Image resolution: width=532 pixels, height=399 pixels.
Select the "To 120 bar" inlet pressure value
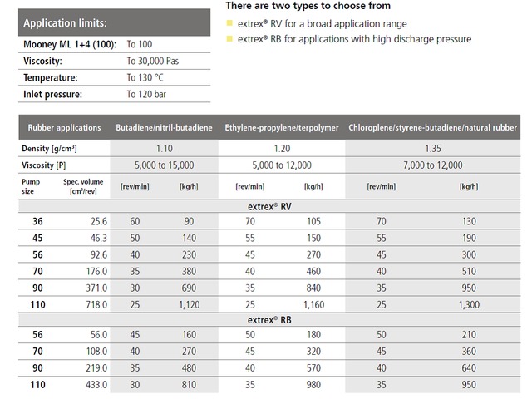[150, 95]
